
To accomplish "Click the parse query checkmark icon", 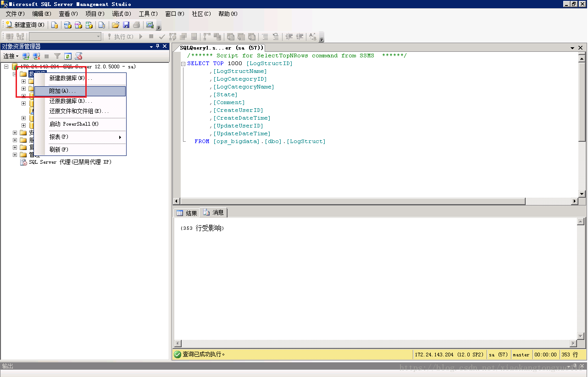I will pos(162,36).
